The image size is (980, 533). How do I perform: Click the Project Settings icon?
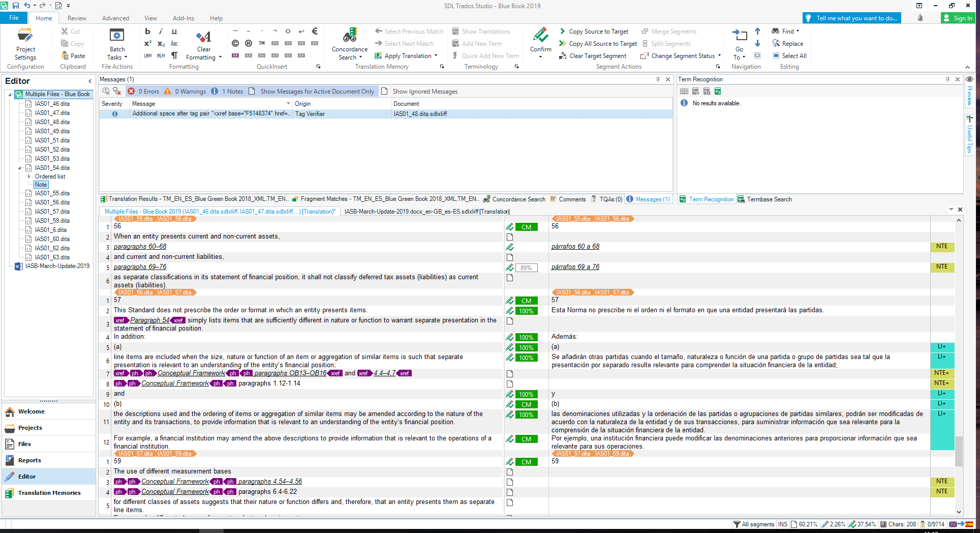click(x=25, y=37)
